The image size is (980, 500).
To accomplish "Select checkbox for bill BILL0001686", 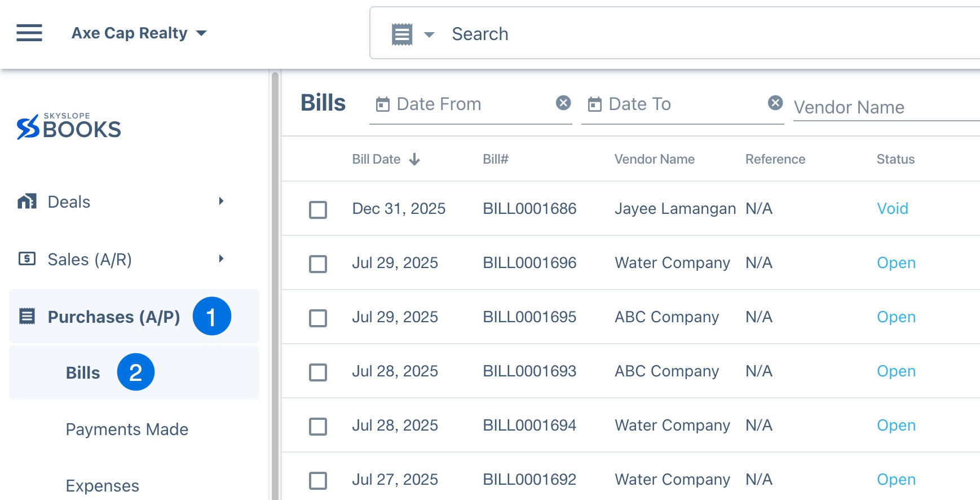I will click(x=318, y=210).
